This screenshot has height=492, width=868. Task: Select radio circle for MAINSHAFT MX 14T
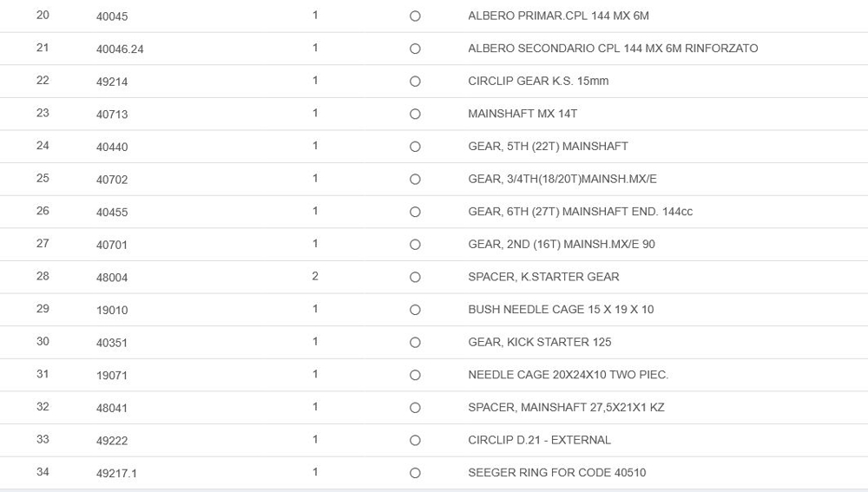point(415,114)
